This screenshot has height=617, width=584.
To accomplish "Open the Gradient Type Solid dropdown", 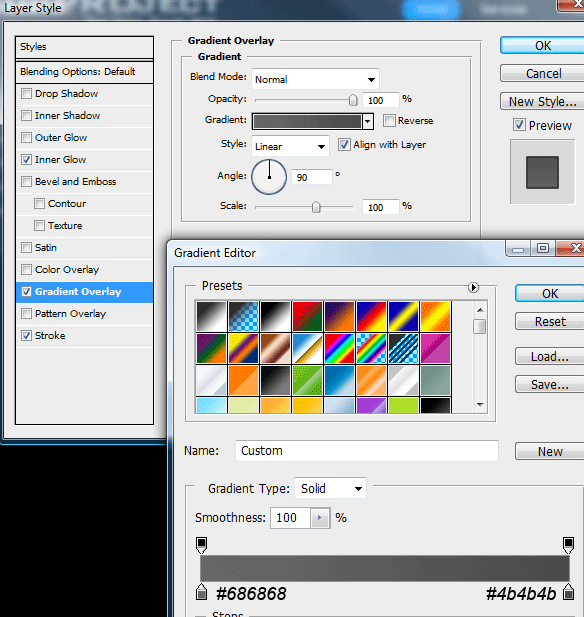I will [x=330, y=488].
